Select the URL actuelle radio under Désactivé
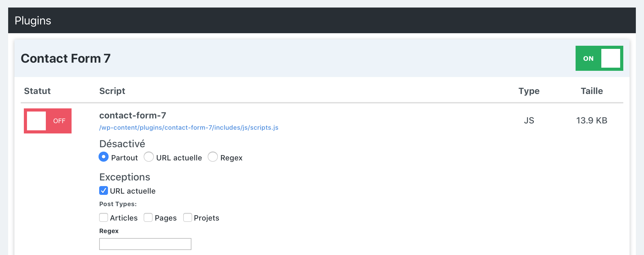Viewport: 644px width, 255px height. pos(149,157)
